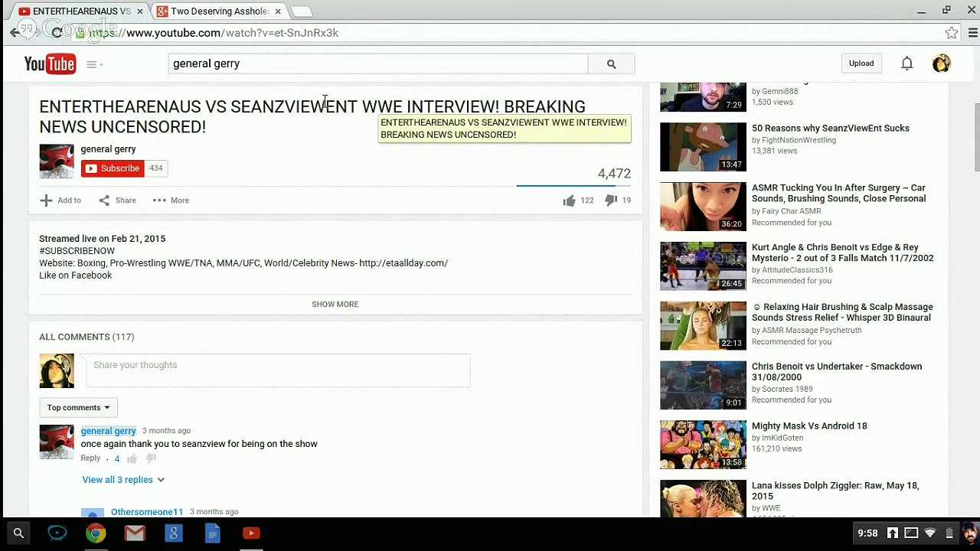Expand the More actions menu
Viewport: 980px width, 551px height.
[x=171, y=201]
